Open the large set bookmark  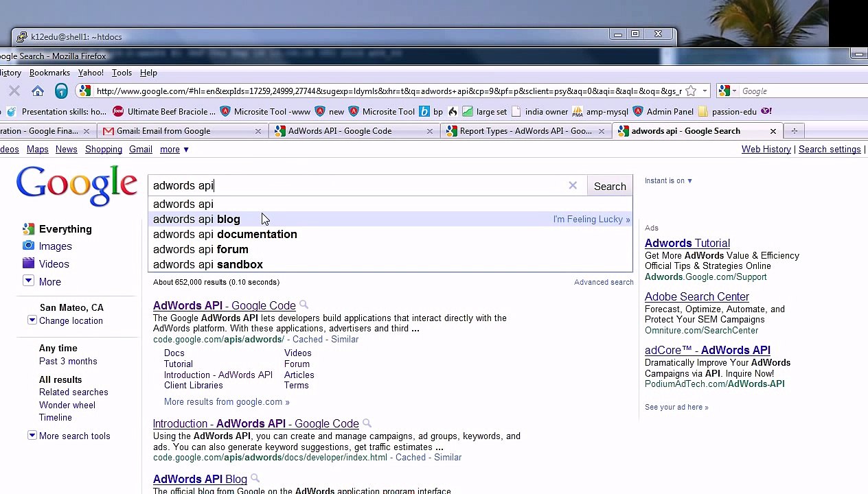pyautogui.click(x=485, y=111)
